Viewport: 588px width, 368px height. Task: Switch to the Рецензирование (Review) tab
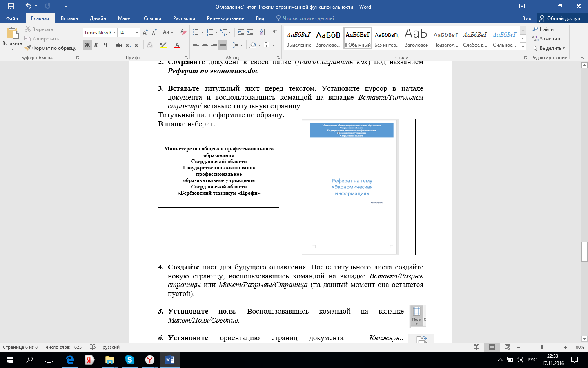tap(225, 18)
